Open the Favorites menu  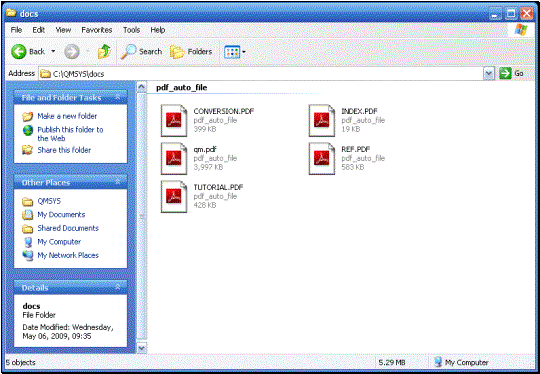tap(97, 30)
